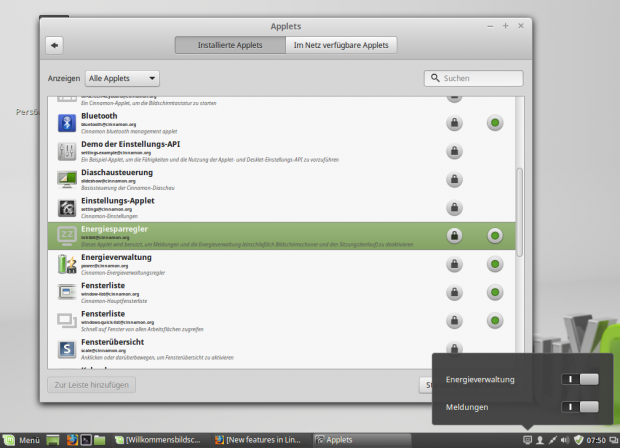Click the Zur Leiste hinzufügen button

(91, 385)
